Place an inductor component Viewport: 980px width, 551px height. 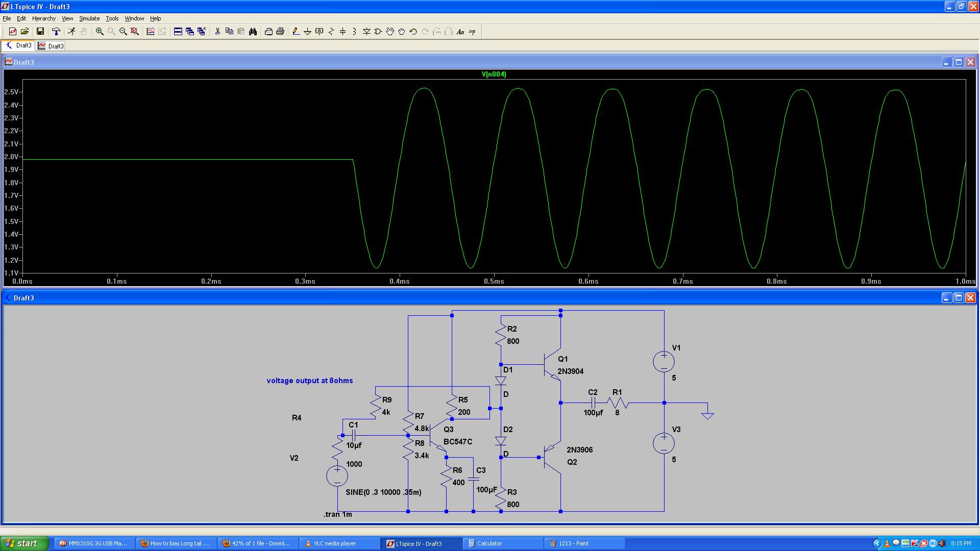[x=355, y=32]
